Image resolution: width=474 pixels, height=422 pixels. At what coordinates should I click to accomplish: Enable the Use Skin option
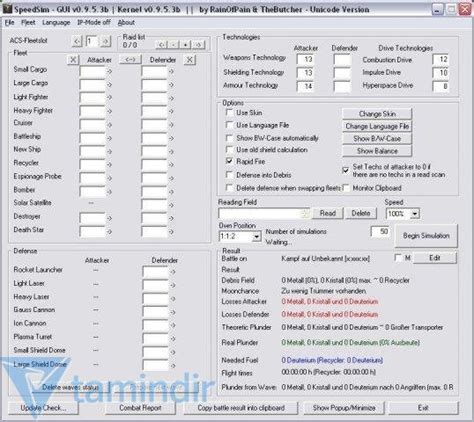(229, 113)
